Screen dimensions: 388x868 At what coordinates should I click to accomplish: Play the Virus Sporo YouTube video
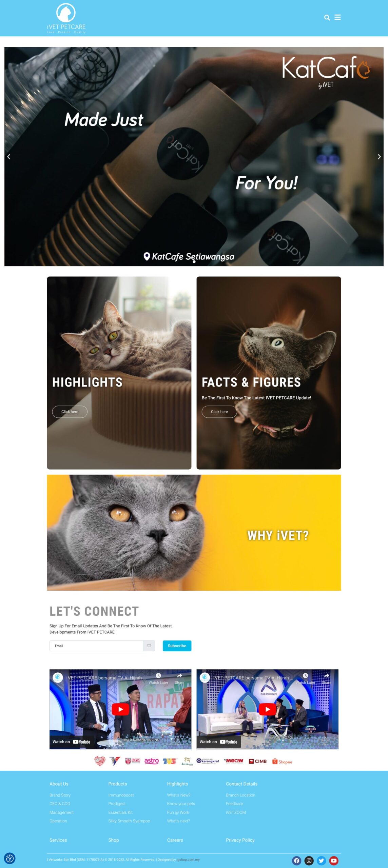point(268,709)
